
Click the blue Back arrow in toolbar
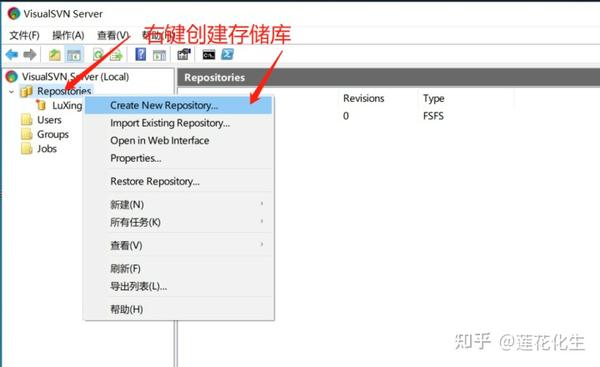pyautogui.click(x=12, y=55)
